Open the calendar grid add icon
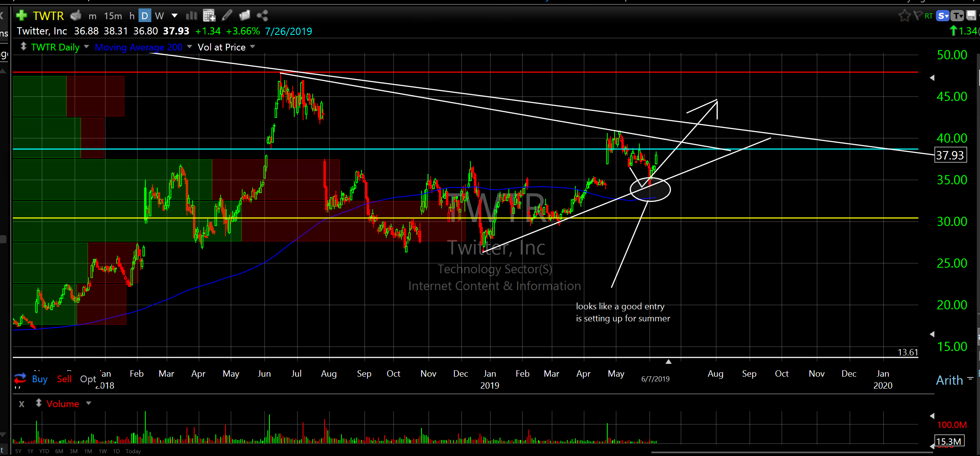Image resolution: width=980 pixels, height=456 pixels. [x=209, y=16]
